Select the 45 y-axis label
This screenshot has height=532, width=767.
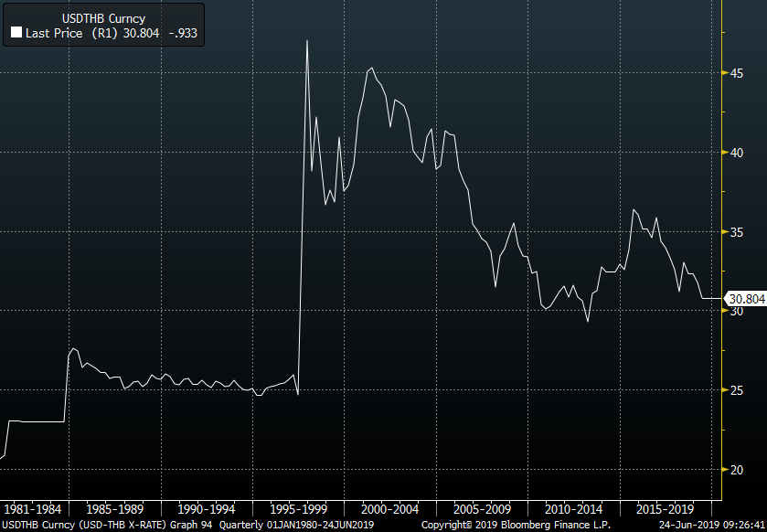(737, 73)
